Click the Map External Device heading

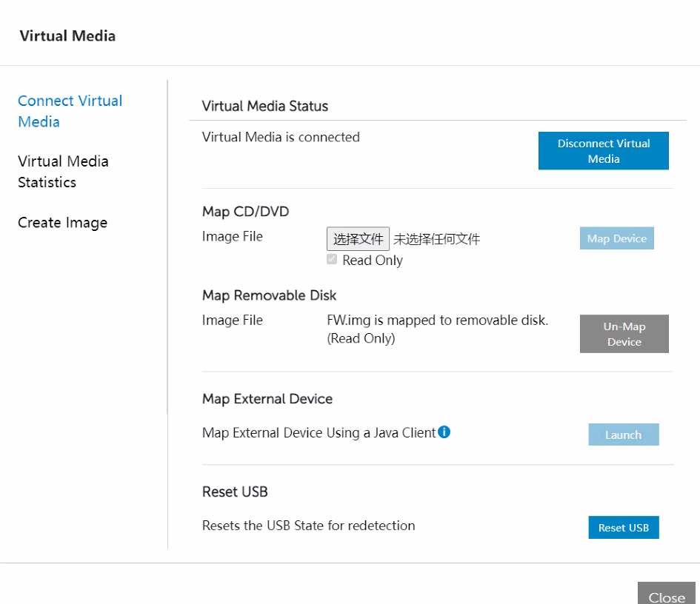pos(267,398)
